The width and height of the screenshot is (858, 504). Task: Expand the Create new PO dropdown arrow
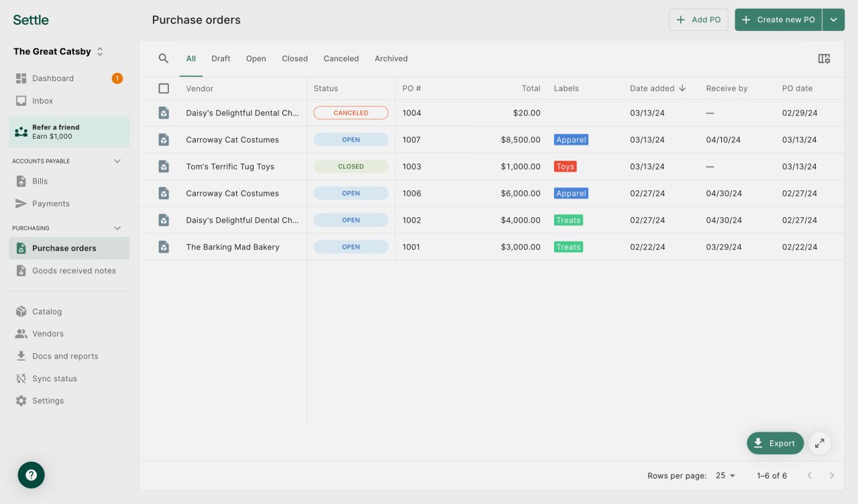pos(833,20)
